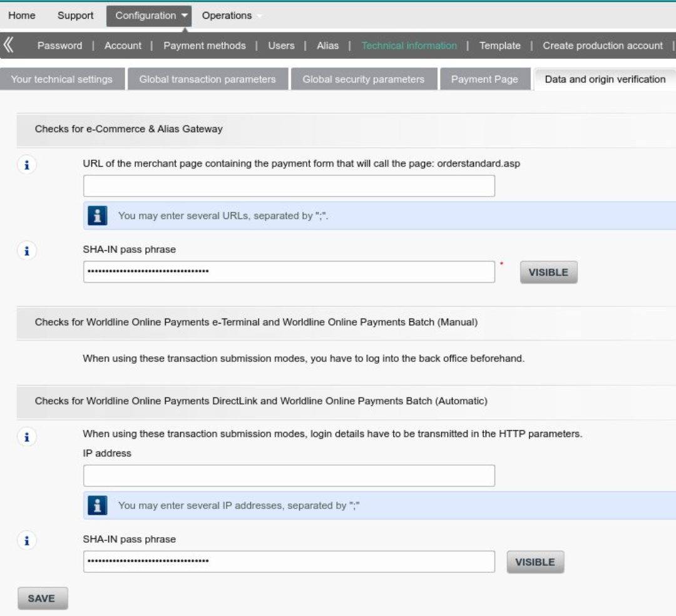Screen dimensions: 676x616
Task: Click info icon beside DirectLink SHA-IN pass phrase
Action: coord(26,541)
